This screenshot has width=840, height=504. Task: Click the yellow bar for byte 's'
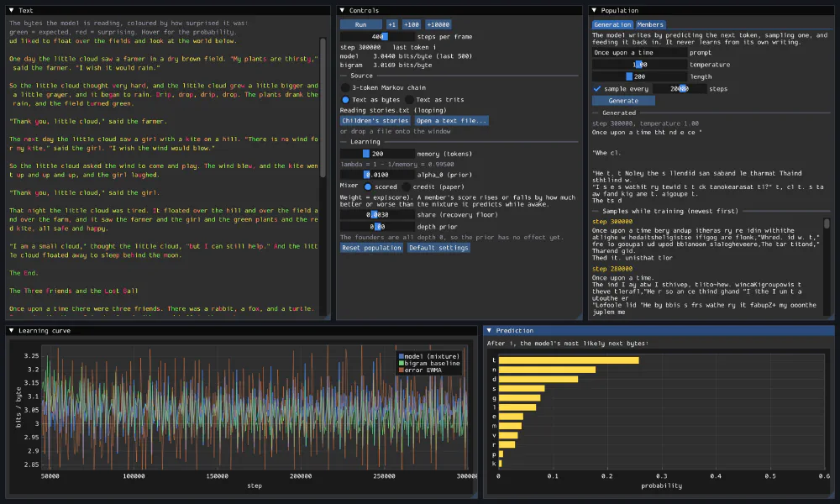coord(522,388)
